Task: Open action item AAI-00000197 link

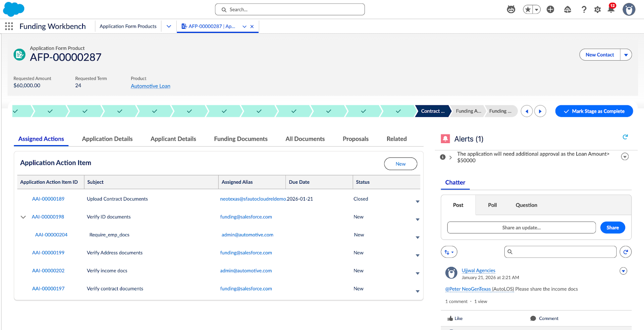Action: [48, 289]
